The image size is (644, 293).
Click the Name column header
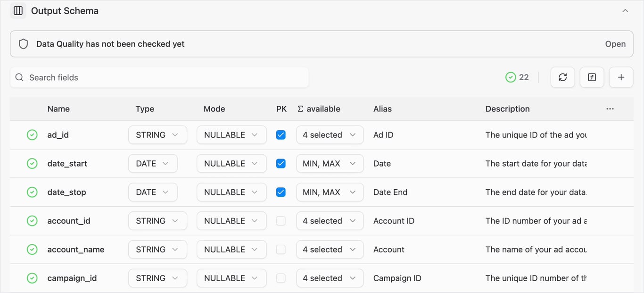[x=58, y=109]
